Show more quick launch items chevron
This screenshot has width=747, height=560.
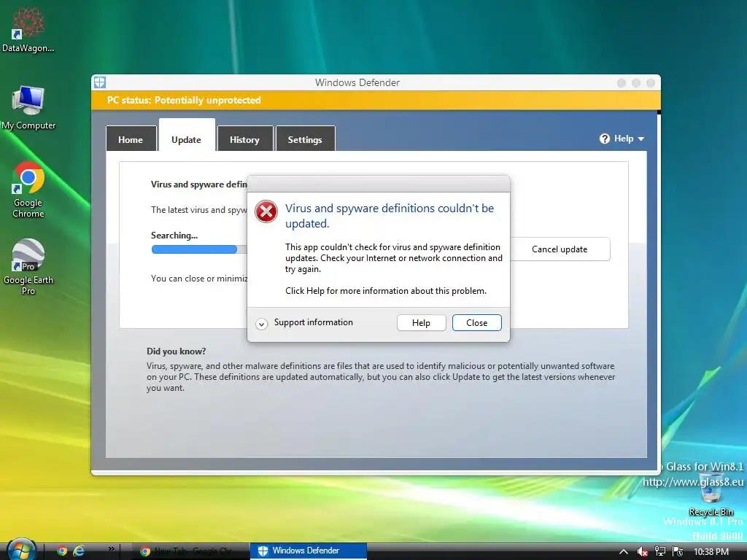(111, 549)
